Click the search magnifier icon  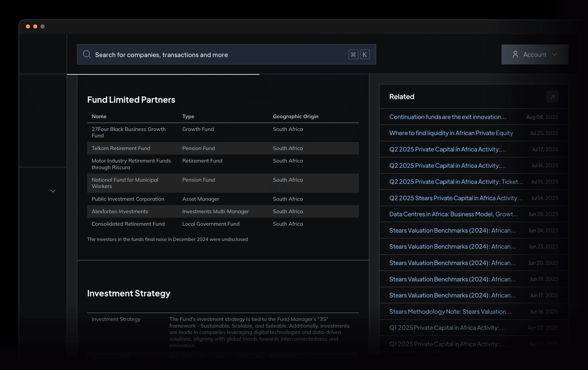(87, 54)
